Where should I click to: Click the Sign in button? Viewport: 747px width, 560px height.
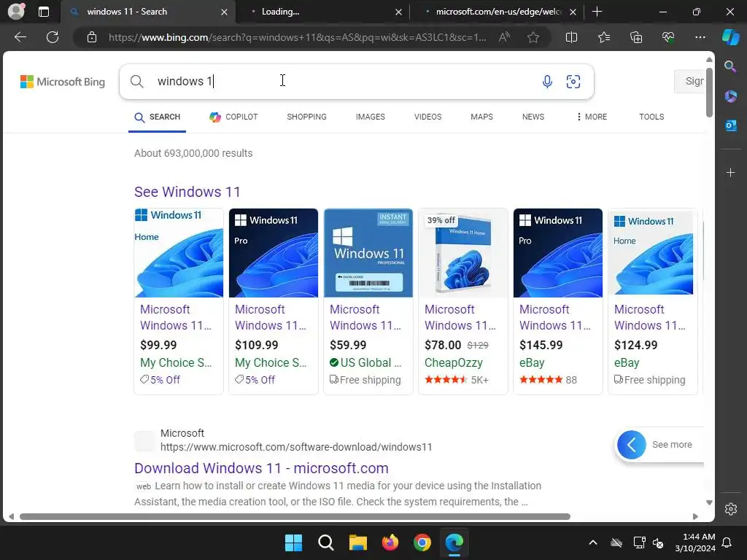pyautogui.click(x=689, y=82)
